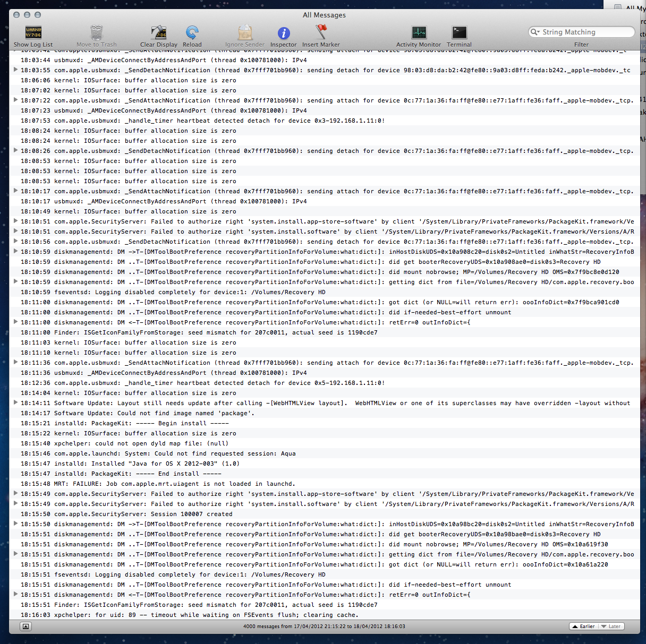Toggle the bottom-left pane visibility icon
646x644 pixels.
(x=25, y=626)
